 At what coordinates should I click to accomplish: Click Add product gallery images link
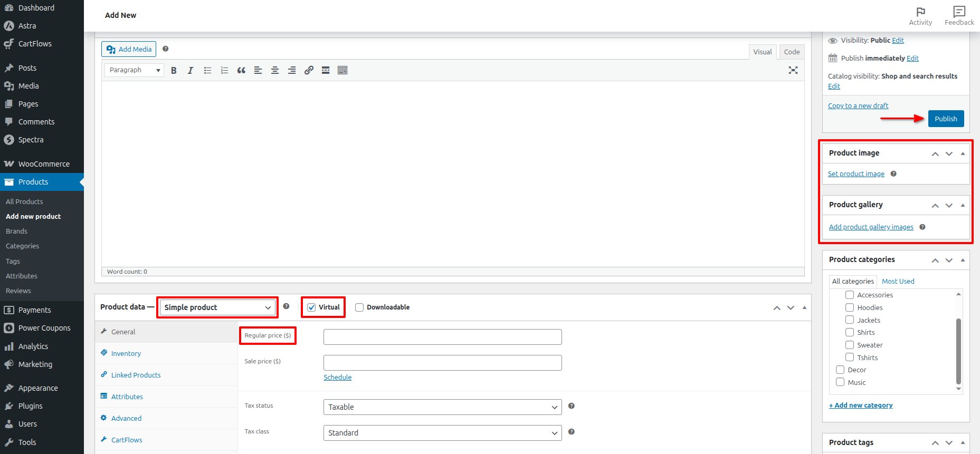(x=871, y=227)
